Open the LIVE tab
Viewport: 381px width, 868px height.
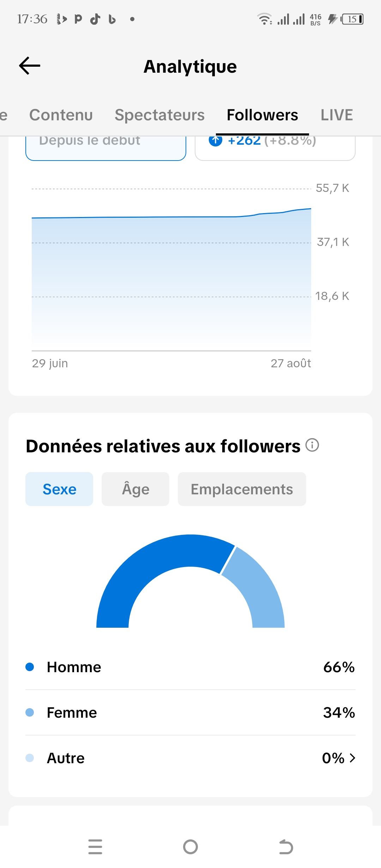(337, 115)
